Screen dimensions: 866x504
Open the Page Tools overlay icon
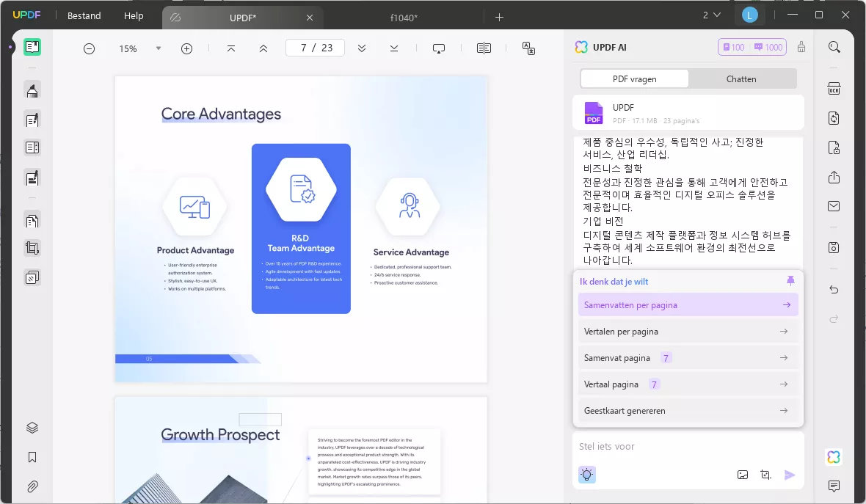click(x=32, y=277)
